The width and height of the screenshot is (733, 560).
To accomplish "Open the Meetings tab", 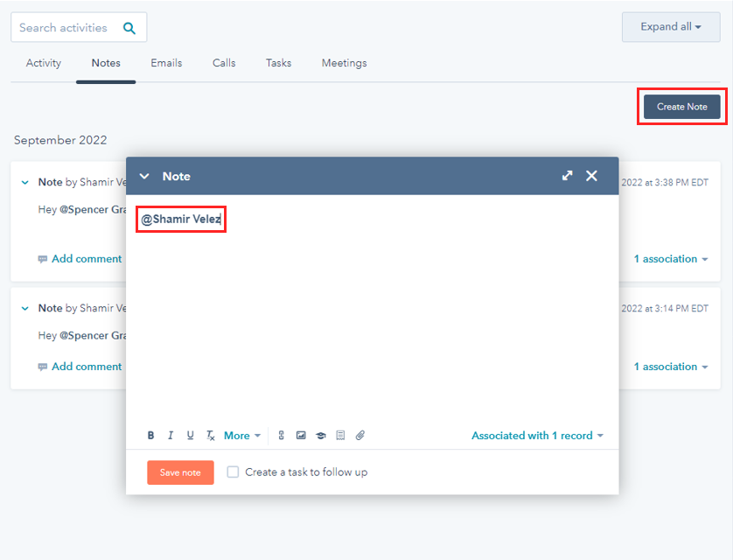I will (344, 63).
